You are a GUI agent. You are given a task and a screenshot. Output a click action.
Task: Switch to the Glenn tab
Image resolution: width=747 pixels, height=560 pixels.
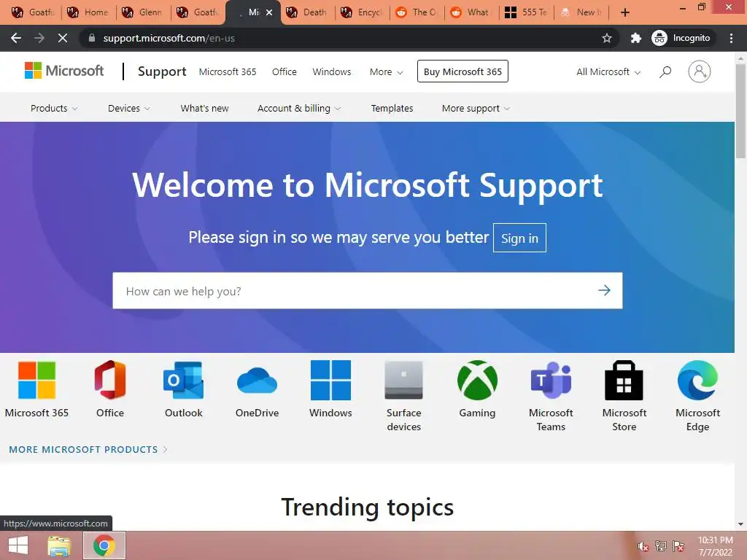coord(144,12)
